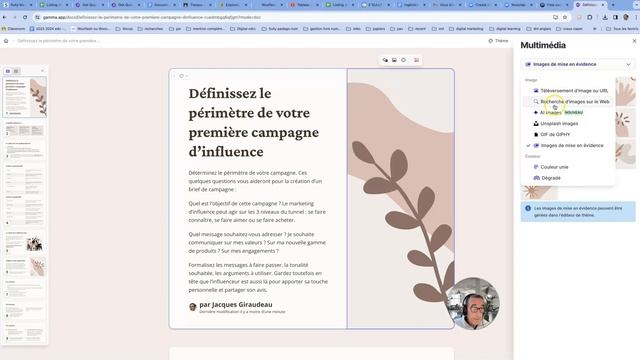Focus the gamma.app address bar
The image size is (640, 360).
294,18
